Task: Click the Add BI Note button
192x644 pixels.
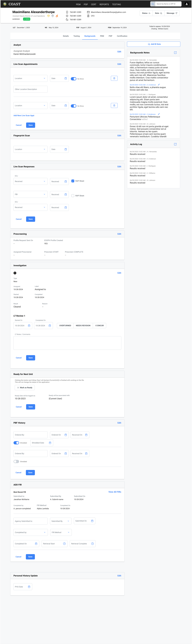Action: (154, 44)
